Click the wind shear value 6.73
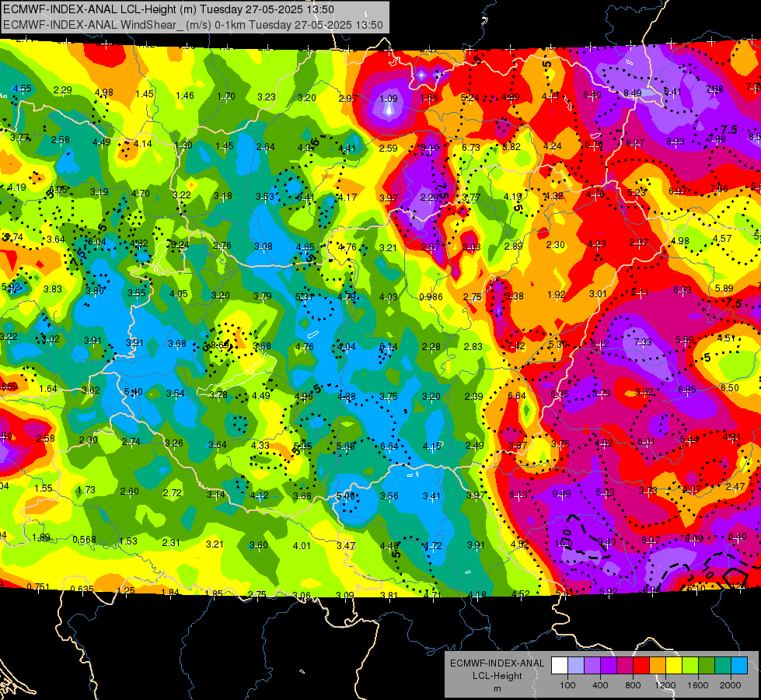761x700 pixels. (471, 147)
